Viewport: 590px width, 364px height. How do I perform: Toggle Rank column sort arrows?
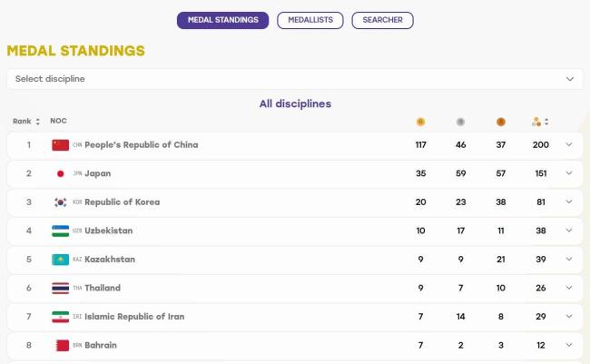click(37, 122)
